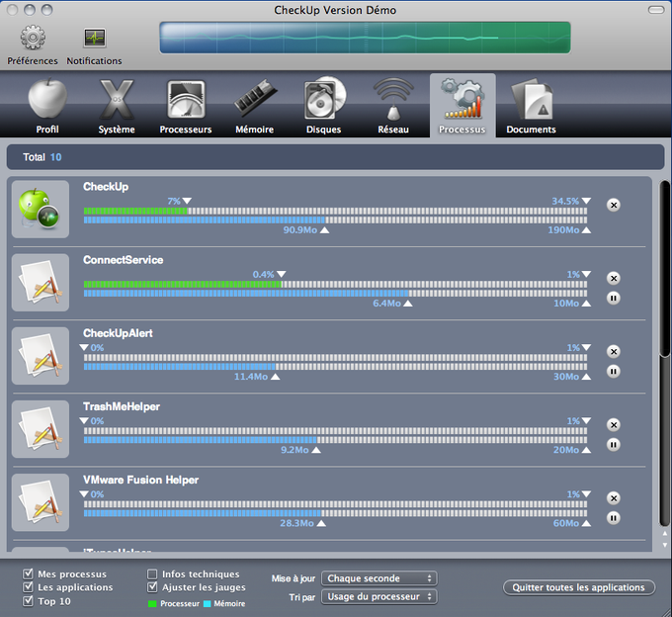This screenshot has height=617, width=672.
Task: Pause the VMware Fusion Helper process
Action: click(614, 518)
